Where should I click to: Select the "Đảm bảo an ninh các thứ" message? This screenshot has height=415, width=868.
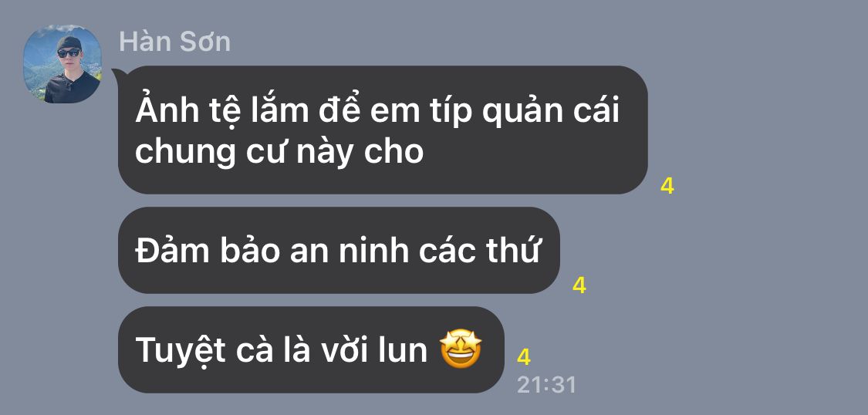pyautogui.click(x=339, y=250)
